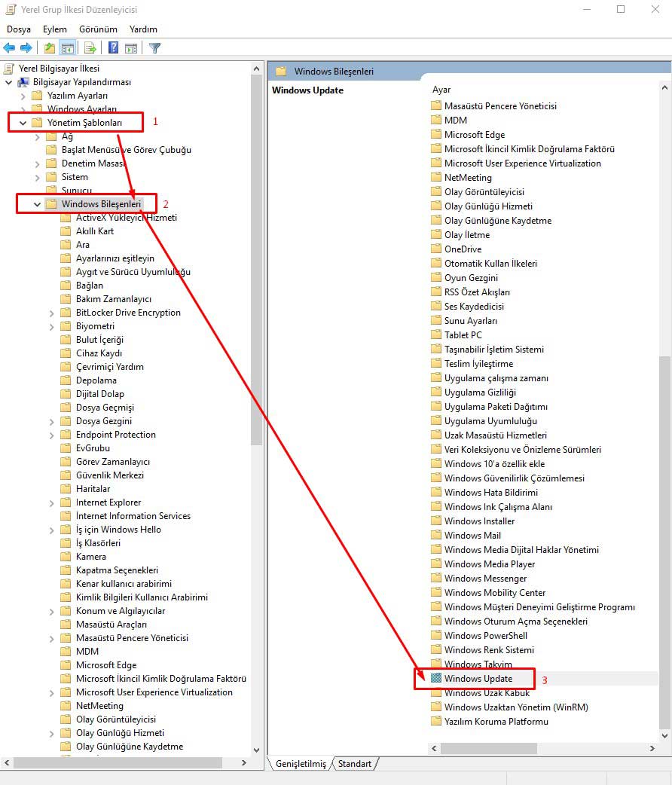Click right pane horizontal scroll right arrow
Image resolution: width=672 pixels, height=785 pixels.
652,748
